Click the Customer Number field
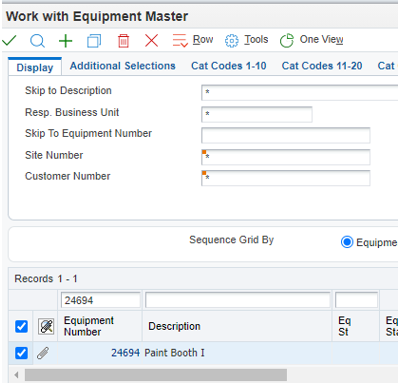400x385 pixels. click(x=286, y=178)
